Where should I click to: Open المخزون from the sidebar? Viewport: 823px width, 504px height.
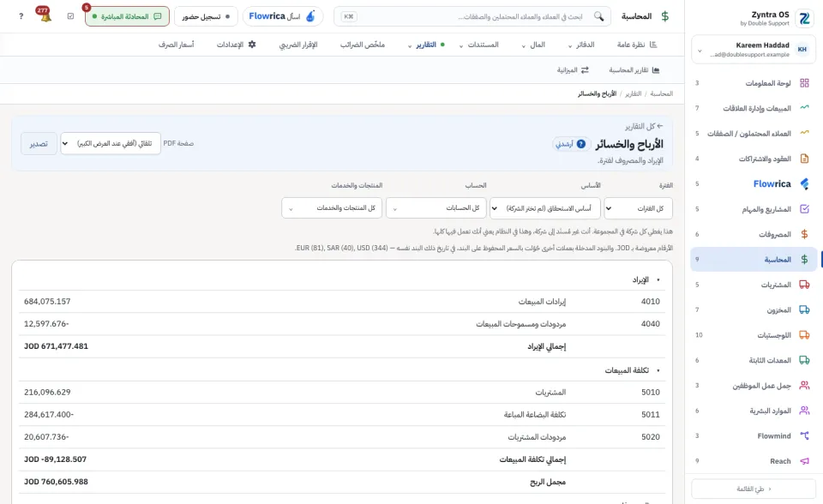coord(754,309)
